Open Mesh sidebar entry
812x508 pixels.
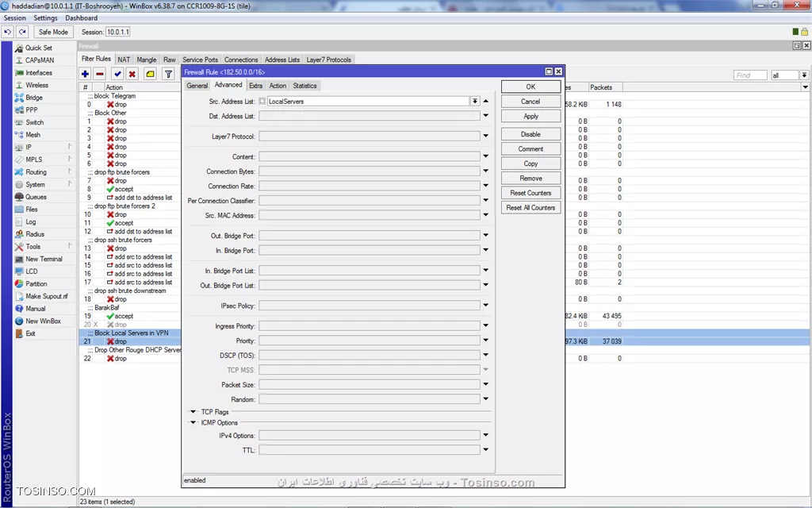(33, 135)
